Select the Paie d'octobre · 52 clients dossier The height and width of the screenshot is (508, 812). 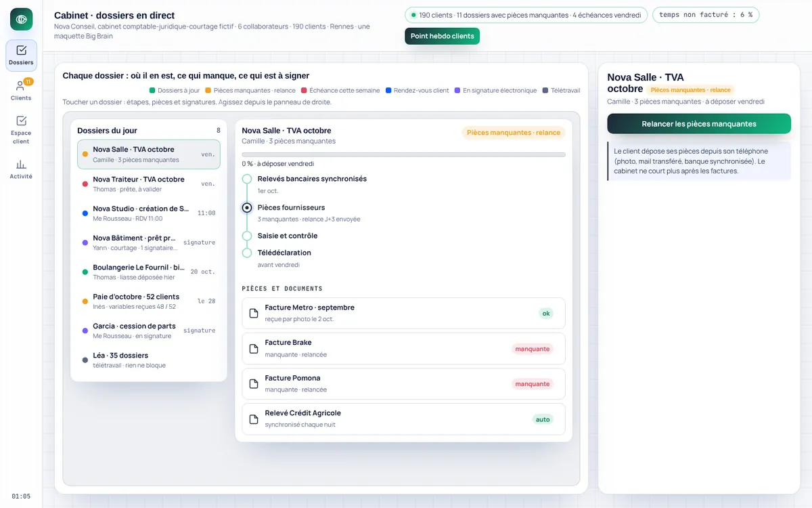[x=149, y=301]
